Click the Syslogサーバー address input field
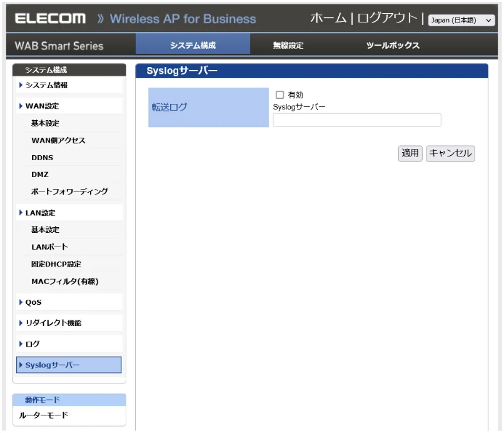 tap(357, 120)
